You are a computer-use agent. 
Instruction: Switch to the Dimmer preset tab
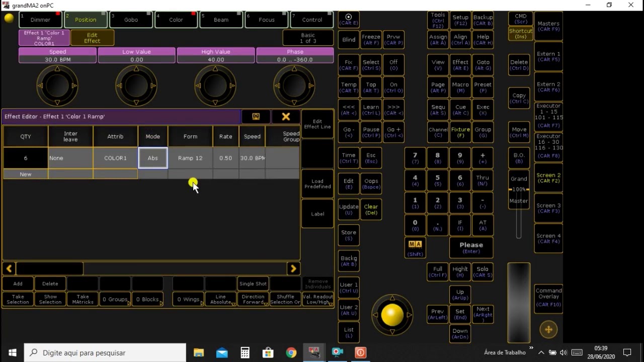click(41, 20)
